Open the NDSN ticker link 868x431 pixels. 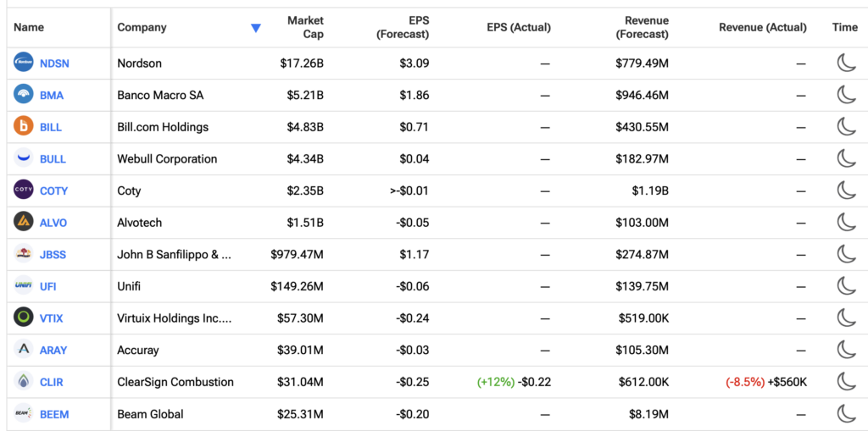click(x=54, y=64)
